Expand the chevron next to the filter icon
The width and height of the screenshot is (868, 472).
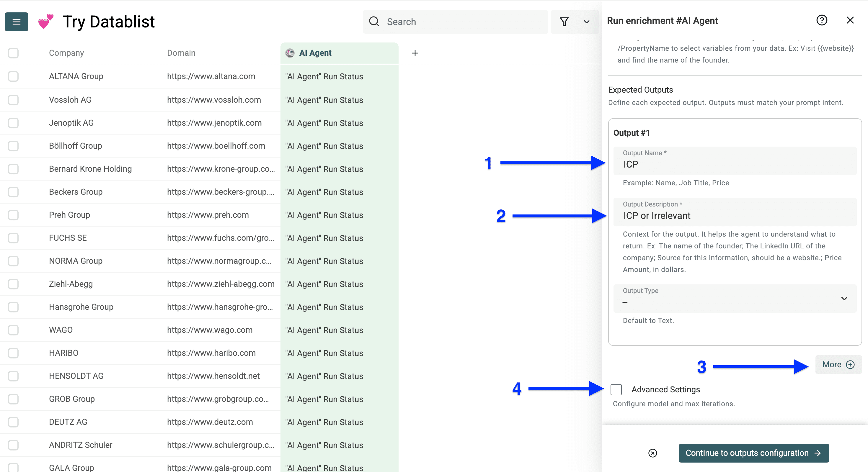[x=586, y=22]
